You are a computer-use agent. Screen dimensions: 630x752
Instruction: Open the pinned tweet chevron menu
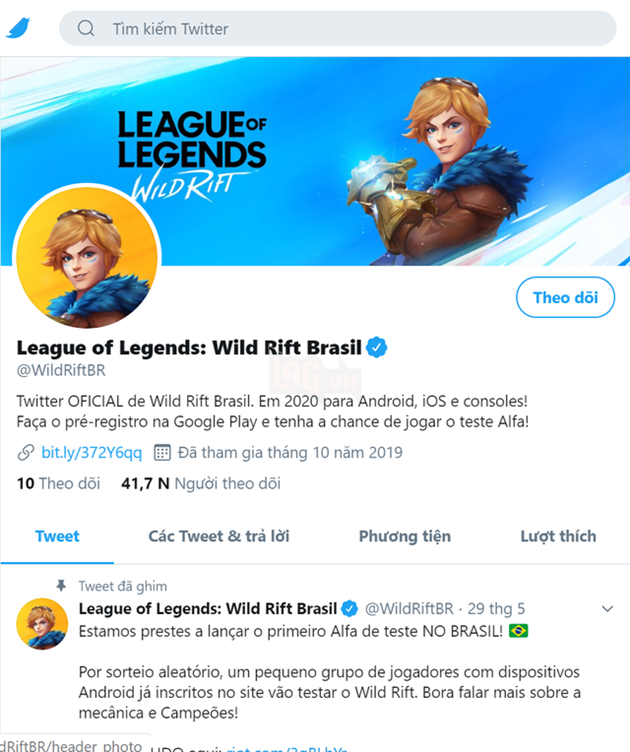[x=607, y=609]
